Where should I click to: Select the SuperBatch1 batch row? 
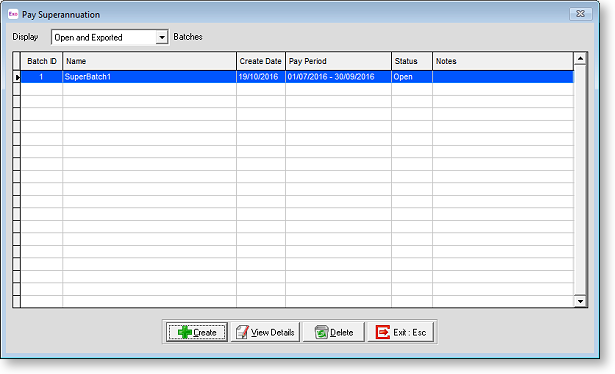tap(297, 77)
